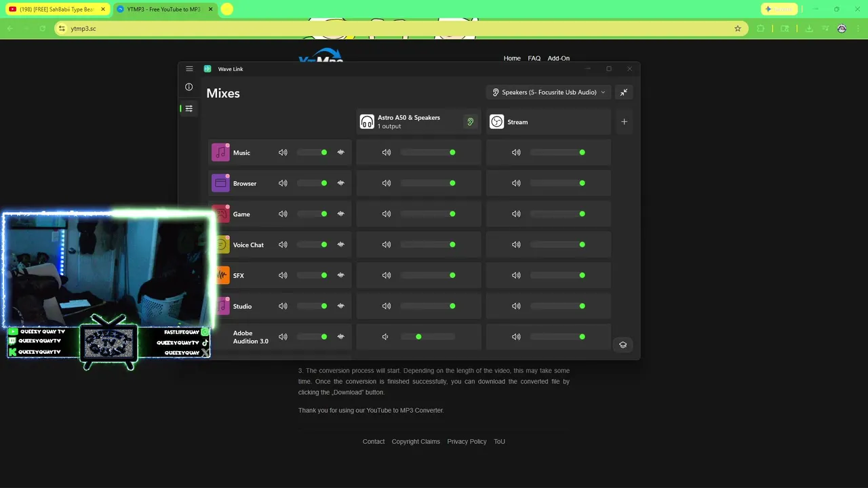Go back in the browser
This screenshot has width=868, height=488.
(10, 28)
